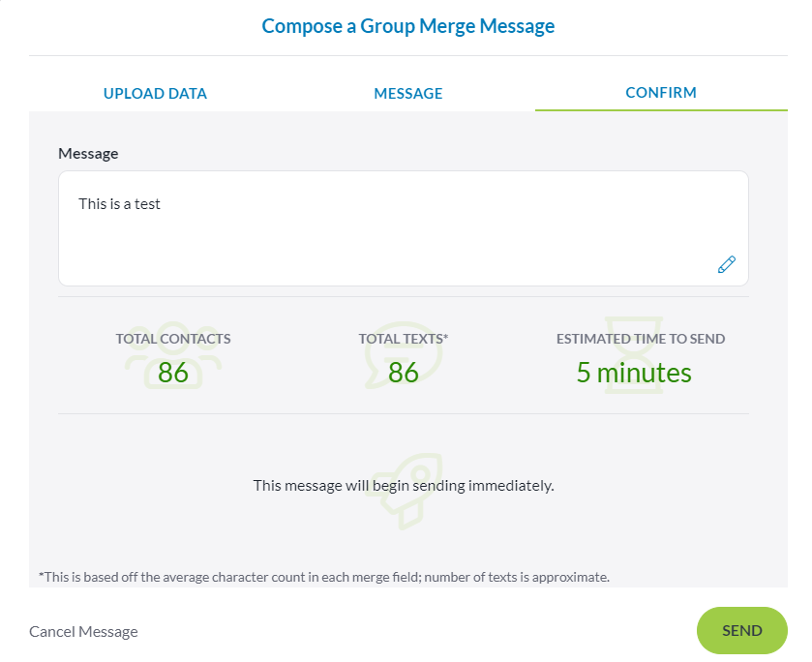The width and height of the screenshot is (812, 662).
Task: Go to the Message tab
Action: tap(408, 94)
